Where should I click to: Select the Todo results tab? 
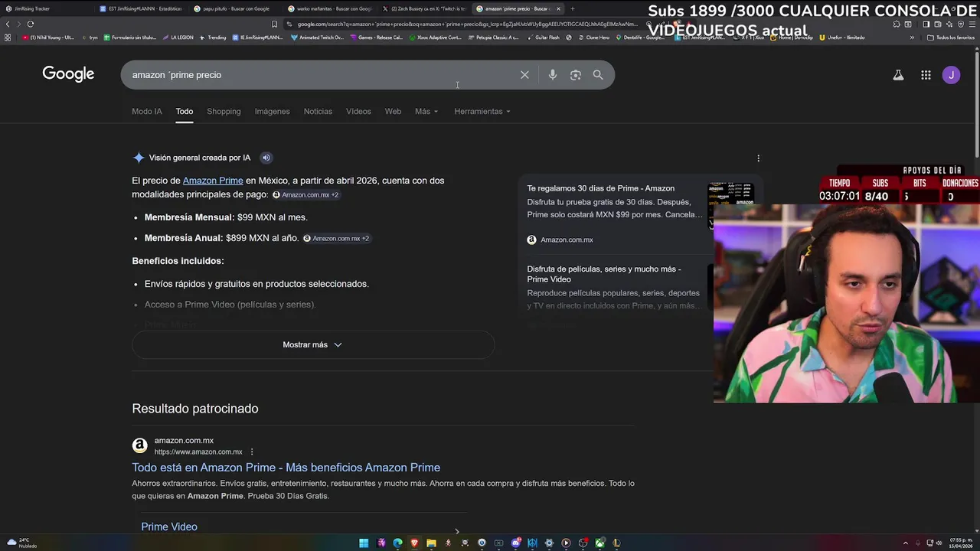pos(185,112)
